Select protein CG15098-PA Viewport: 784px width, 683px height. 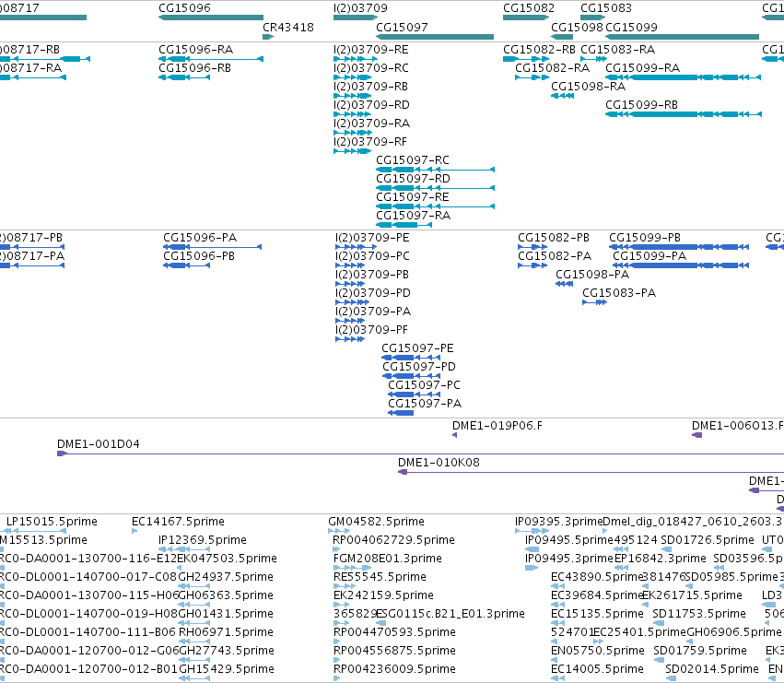tap(592, 275)
